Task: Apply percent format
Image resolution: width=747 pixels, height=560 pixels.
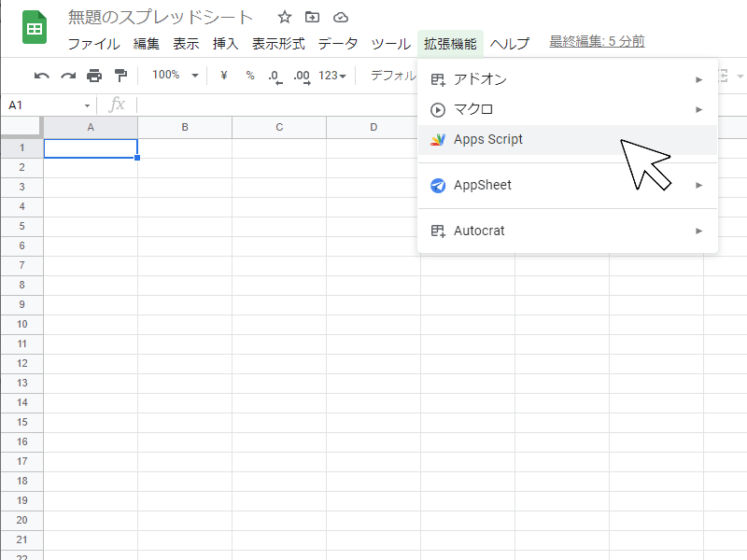Action: [250, 76]
